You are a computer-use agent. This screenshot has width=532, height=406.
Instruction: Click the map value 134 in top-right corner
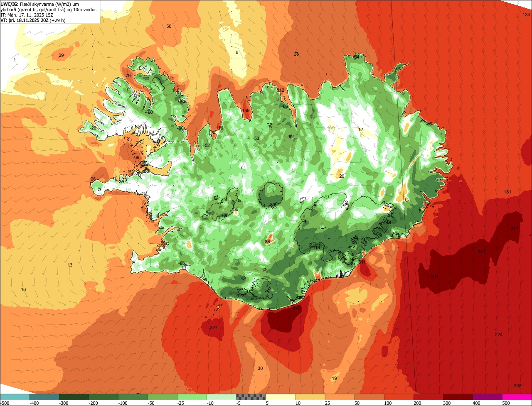click(x=526, y=15)
